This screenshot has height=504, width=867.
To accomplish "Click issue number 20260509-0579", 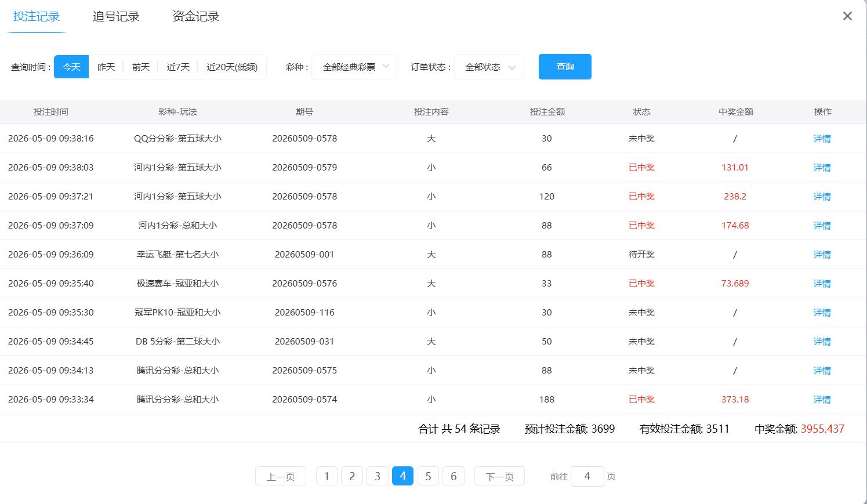I will pos(304,168).
